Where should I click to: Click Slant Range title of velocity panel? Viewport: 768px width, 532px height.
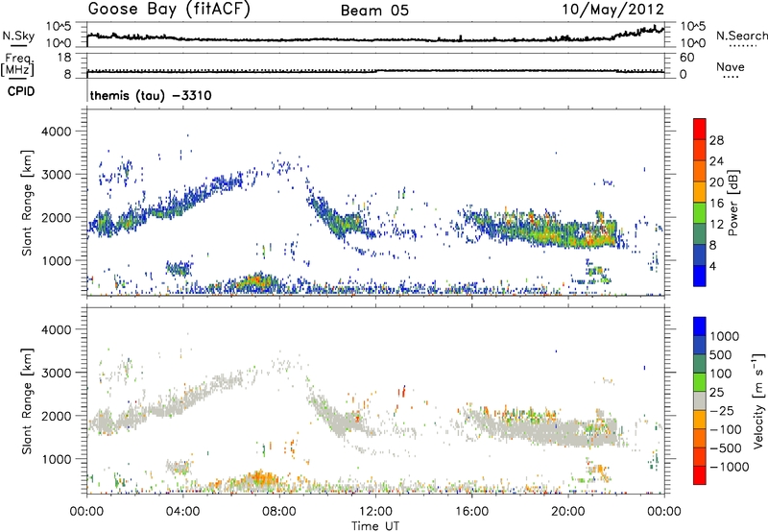point(27,401)
